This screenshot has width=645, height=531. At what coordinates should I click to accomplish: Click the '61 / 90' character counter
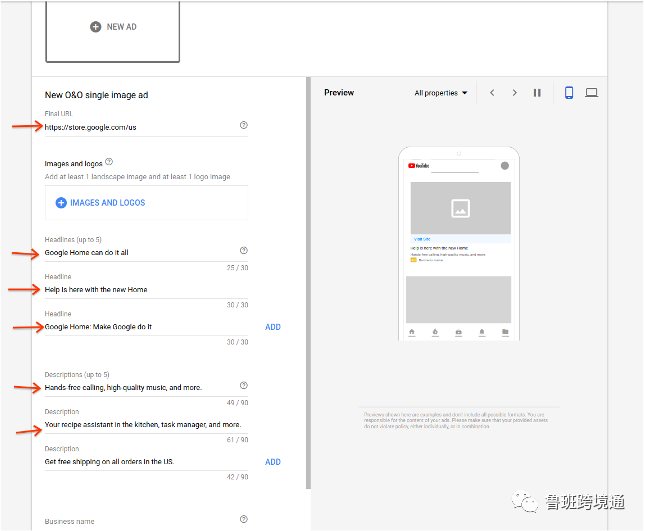point(237,440)
